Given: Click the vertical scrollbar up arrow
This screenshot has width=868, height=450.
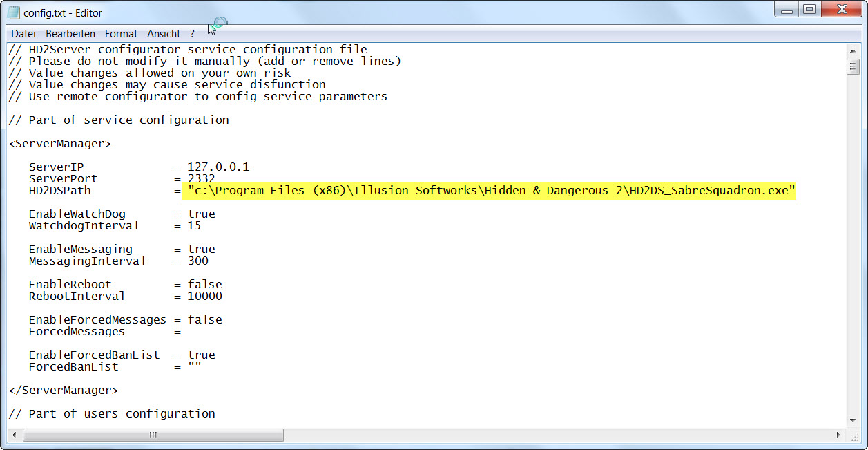Looking at the screenshot, I should [853, 50].
